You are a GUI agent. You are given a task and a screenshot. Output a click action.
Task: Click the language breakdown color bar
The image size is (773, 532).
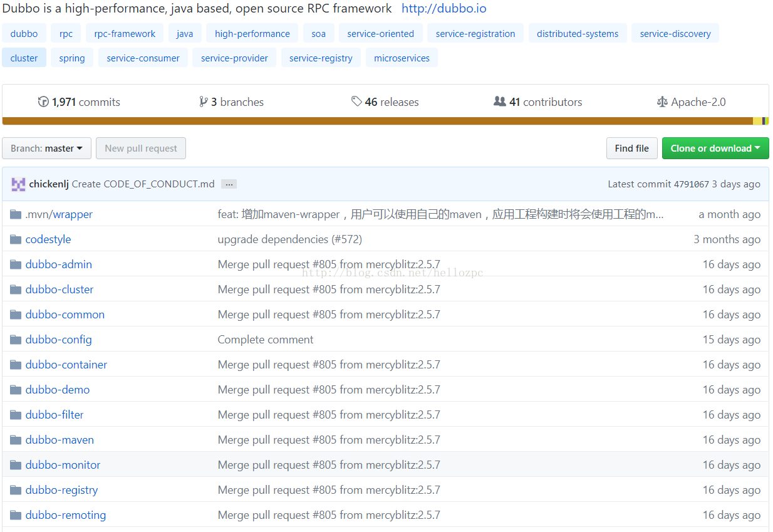tap(385, 121)
